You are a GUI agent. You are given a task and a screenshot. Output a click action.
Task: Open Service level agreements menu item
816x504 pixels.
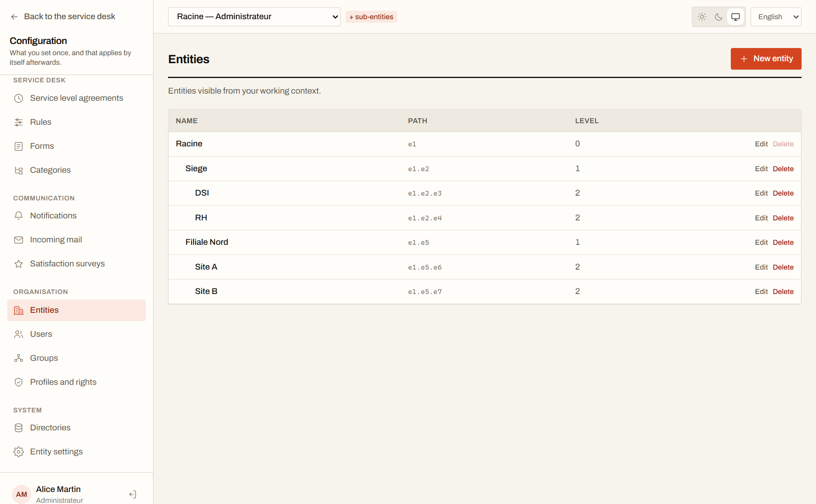76,98
